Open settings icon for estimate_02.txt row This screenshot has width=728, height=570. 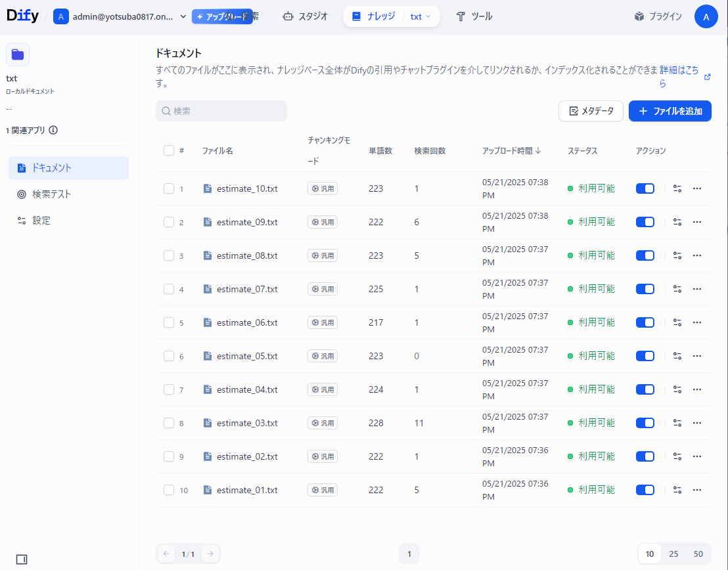677,456
